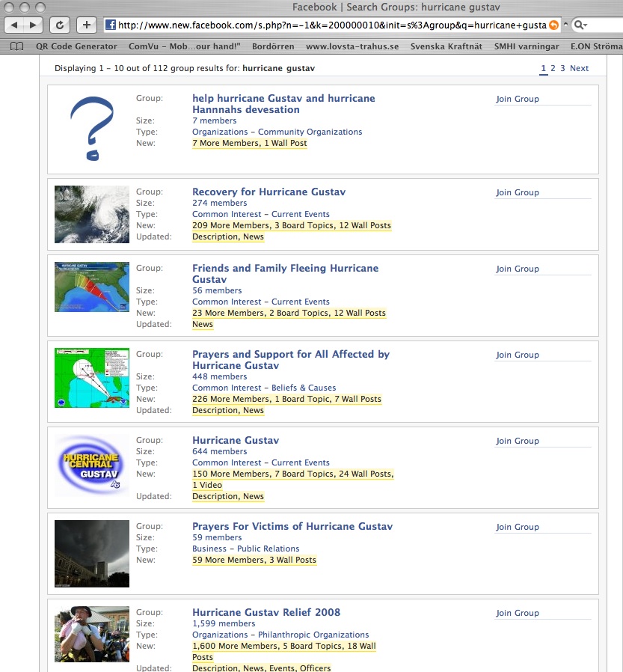The width and height of the screenshot is (623, 672).
Task: Join the Recovery for Hurricane Gustav group
Action: pos(517,192)
